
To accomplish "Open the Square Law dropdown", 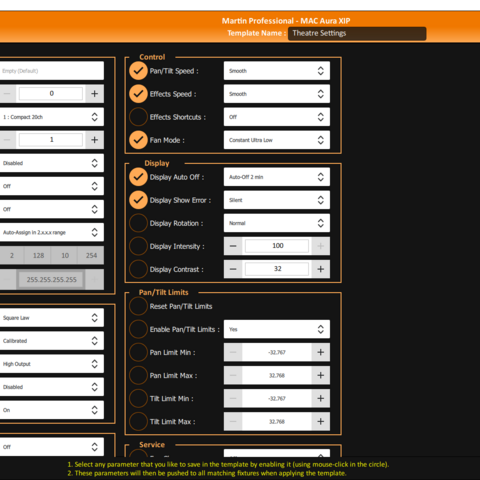I will 52,318.
